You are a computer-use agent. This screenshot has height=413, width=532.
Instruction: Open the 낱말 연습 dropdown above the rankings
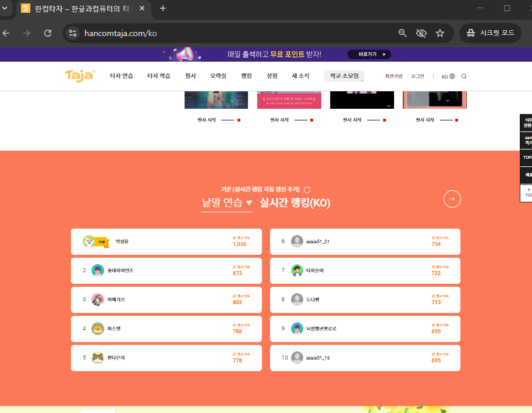click(226, 204)
